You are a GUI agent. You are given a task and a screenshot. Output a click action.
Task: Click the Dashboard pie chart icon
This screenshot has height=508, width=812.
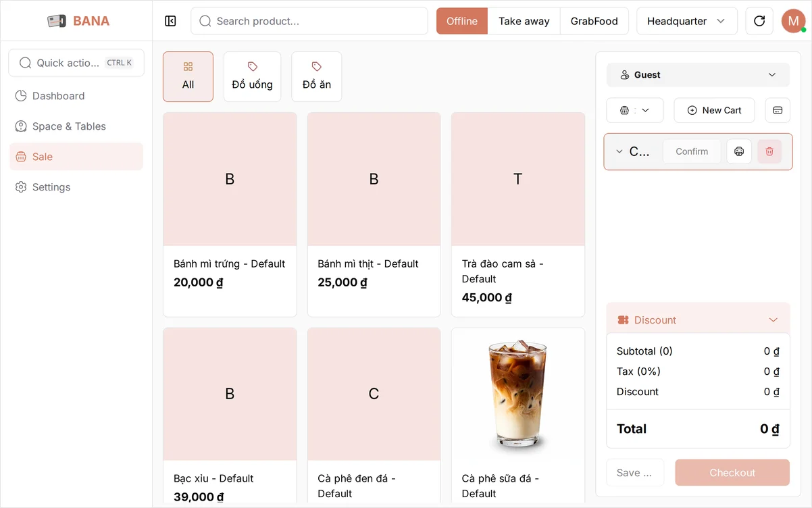coord(21,96)
